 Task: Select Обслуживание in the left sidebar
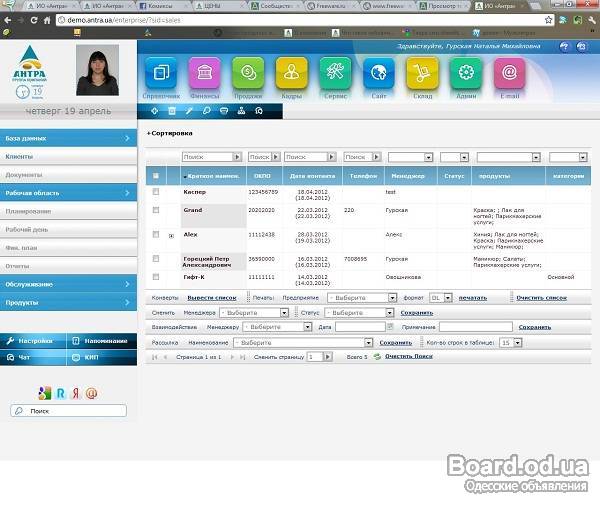click(67, 284)
